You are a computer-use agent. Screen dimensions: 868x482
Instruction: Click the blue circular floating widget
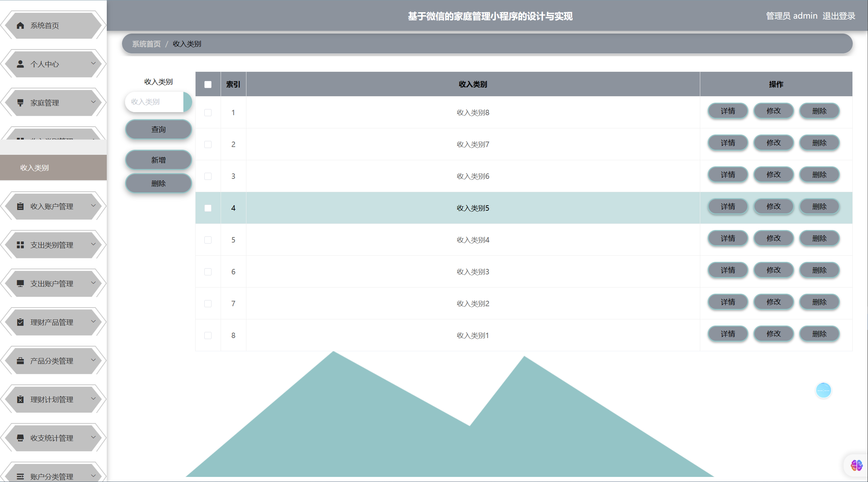[824, 390]
